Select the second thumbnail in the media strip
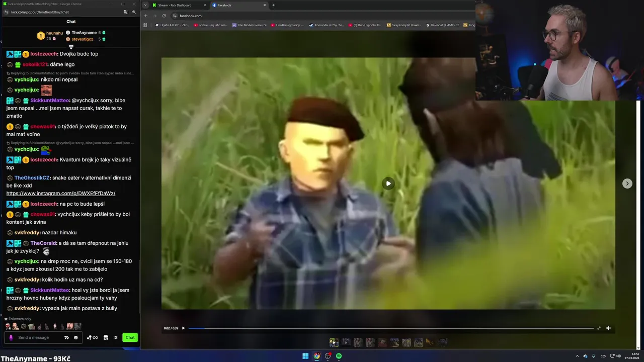This screenshot has height=362, width=644. click(x=346, y=342)
